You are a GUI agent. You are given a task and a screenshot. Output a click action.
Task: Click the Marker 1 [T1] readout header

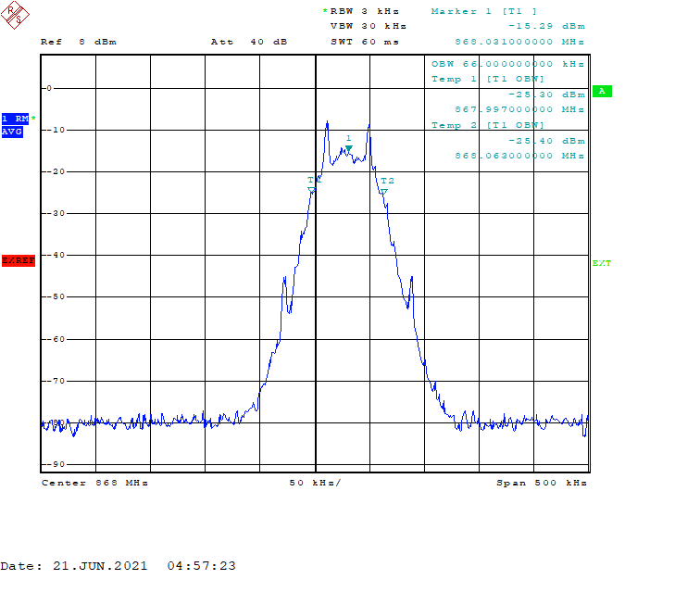[484, 11]
